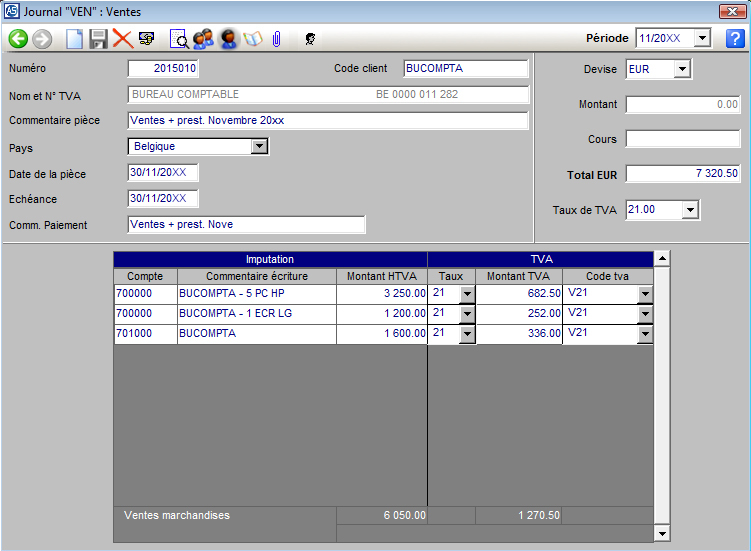Image resolution: width=751 pixels, height=551 pixels.
Task: Open the document search magnifier icon
Action: [x=179, y=39]
